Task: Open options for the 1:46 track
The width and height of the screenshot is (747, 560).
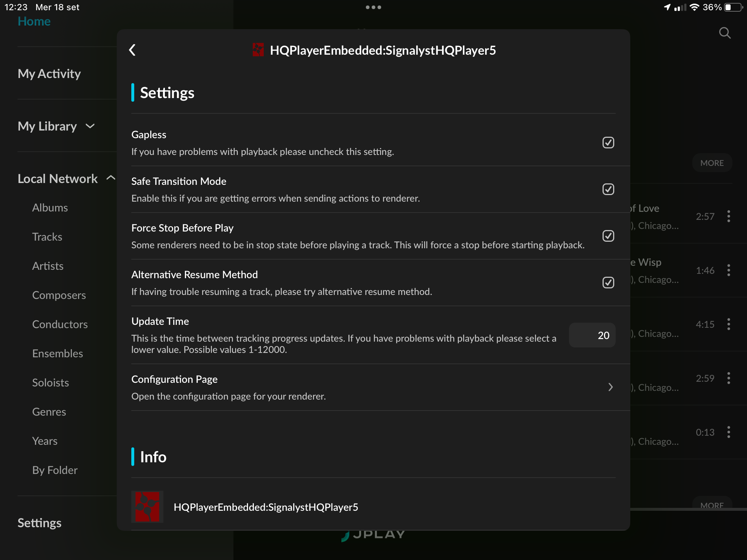Action: [x=728, y=270]
